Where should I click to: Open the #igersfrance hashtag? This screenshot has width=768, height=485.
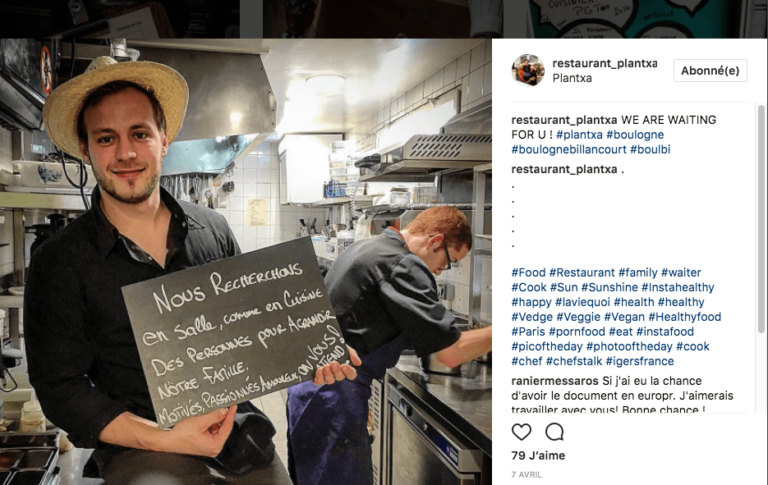(640, 361)
